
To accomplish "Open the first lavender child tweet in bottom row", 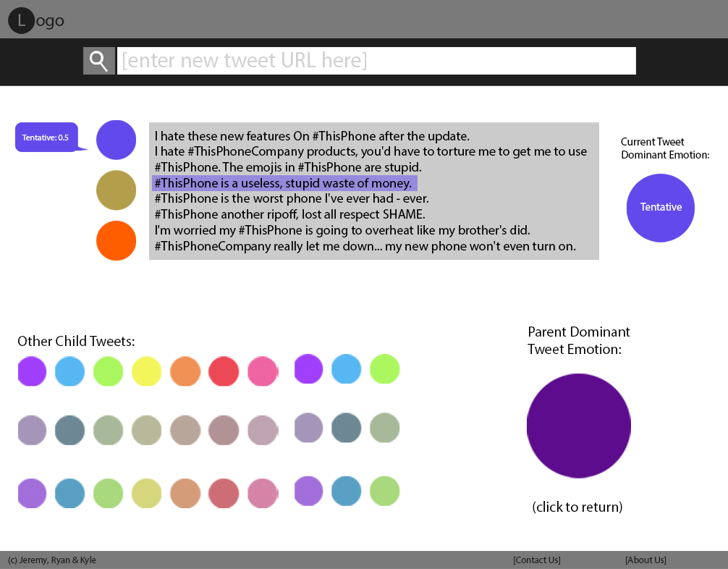I will click(32, 493).
